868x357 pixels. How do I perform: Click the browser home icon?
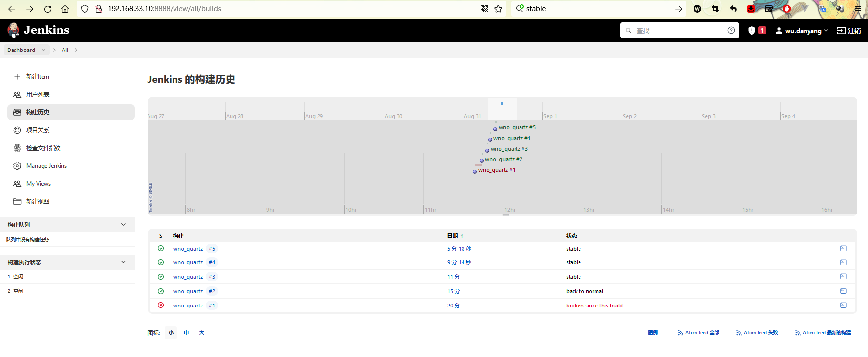pos(65,9)
